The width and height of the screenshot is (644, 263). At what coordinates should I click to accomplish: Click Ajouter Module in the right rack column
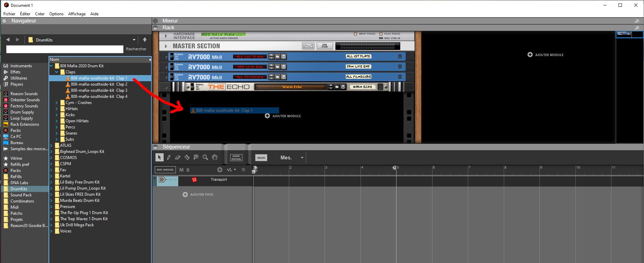point(546,55)
